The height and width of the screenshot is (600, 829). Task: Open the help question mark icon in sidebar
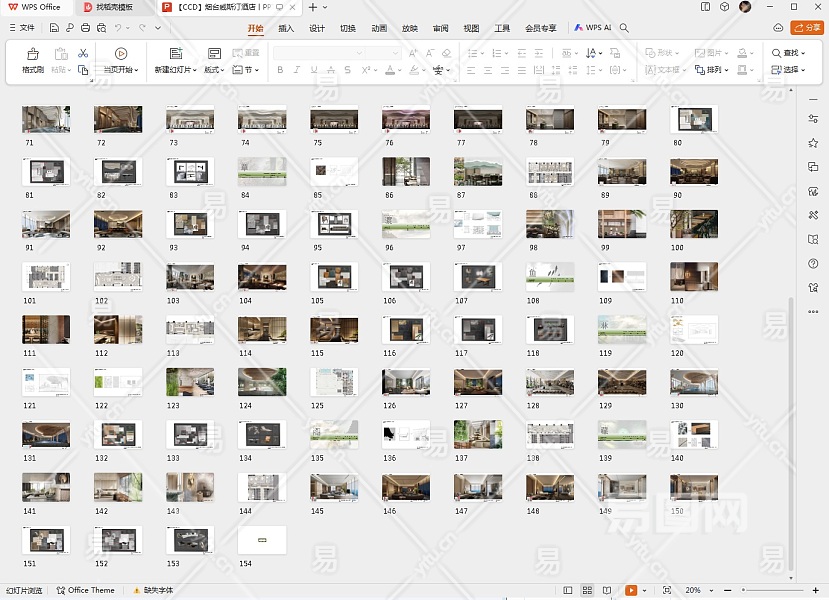[813, 263]
